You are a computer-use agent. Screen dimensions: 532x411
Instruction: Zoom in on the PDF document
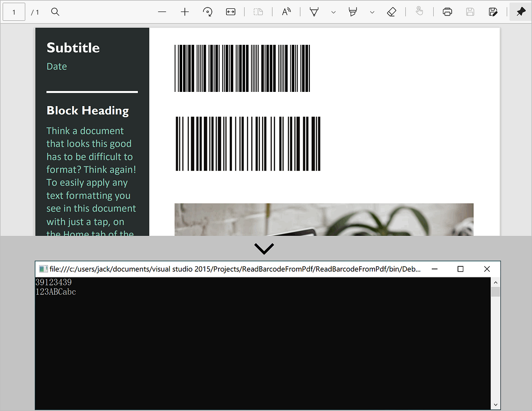[184, 12]
